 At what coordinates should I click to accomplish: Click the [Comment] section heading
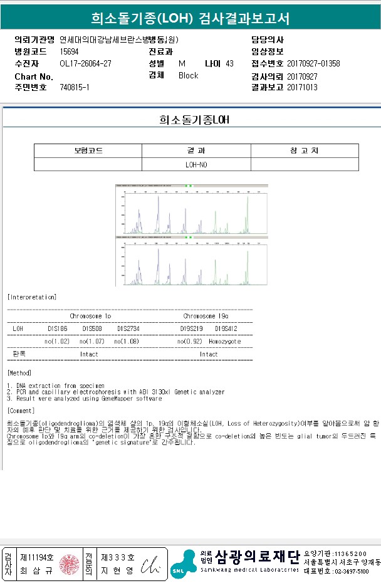click(x=21, y=411)
